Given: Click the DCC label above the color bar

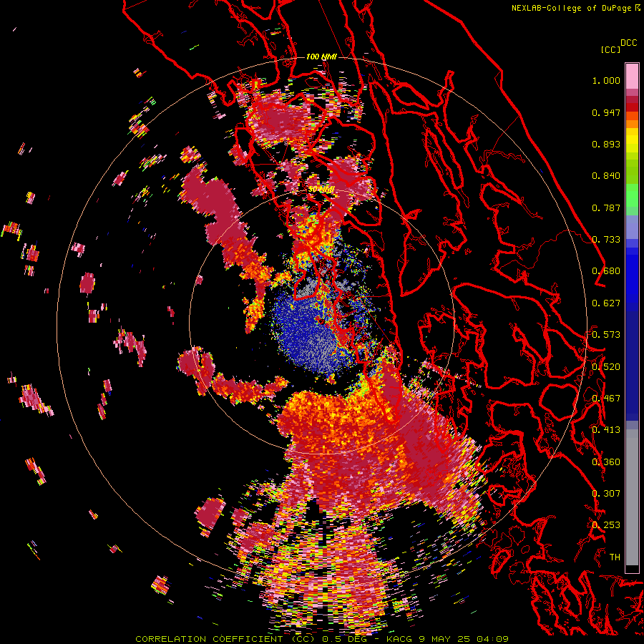Looking at the screenshot, I should (x=629, y=42).
